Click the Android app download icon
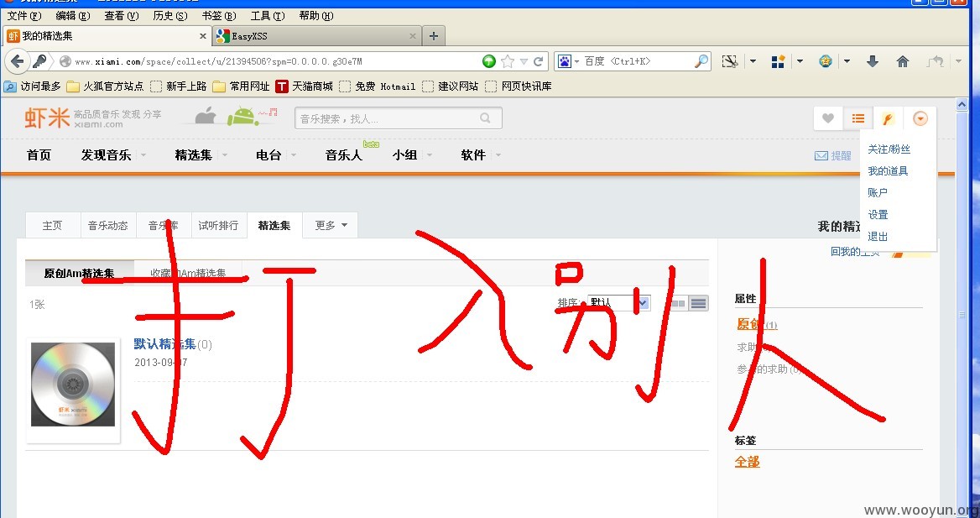 (x=242, y=116)
